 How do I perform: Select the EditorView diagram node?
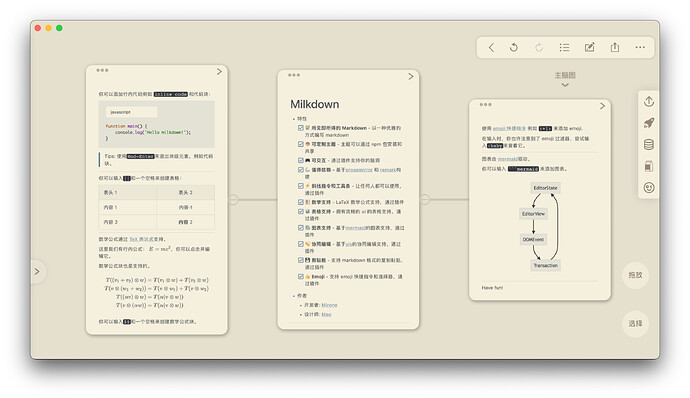pos(533,214)
